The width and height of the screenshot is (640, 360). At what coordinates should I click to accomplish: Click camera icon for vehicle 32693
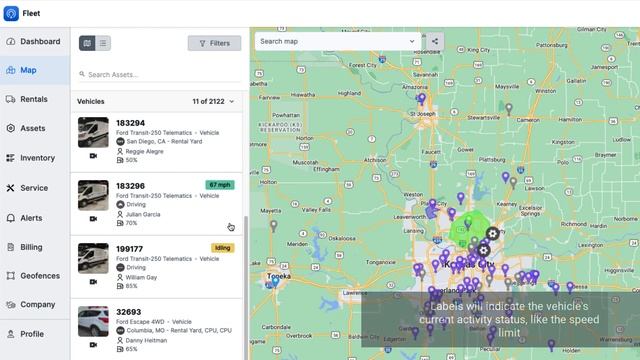click(x=93, y=345)
